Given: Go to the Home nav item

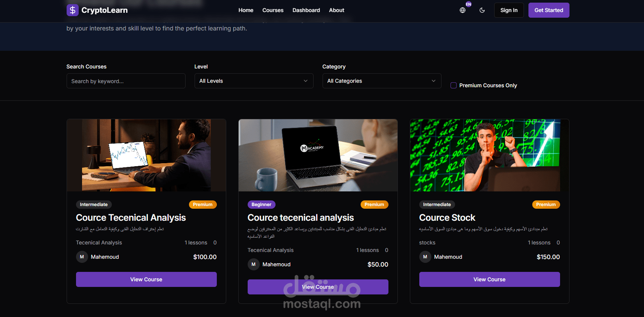Looking at the screenshot, I should [246, 10].
